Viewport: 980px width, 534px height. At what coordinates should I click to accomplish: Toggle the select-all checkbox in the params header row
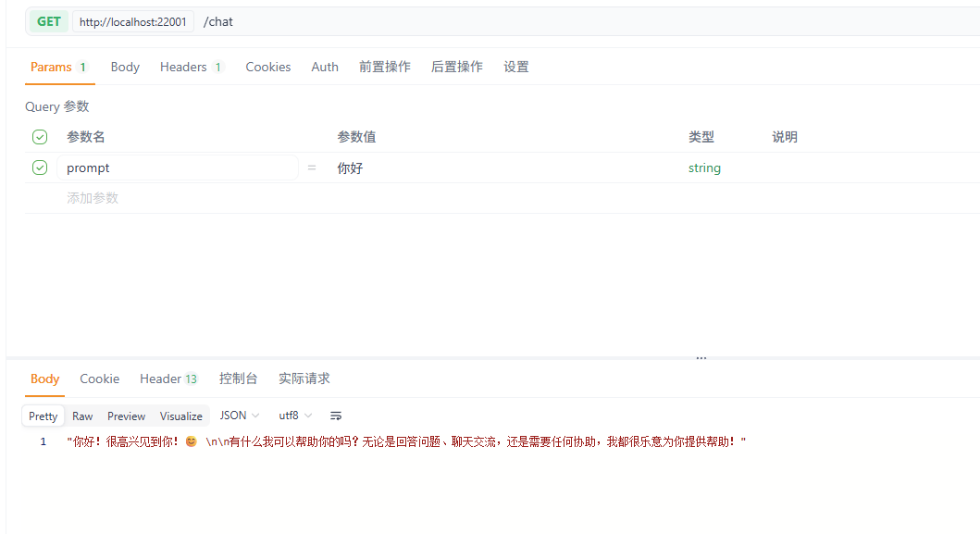point(39,136)
